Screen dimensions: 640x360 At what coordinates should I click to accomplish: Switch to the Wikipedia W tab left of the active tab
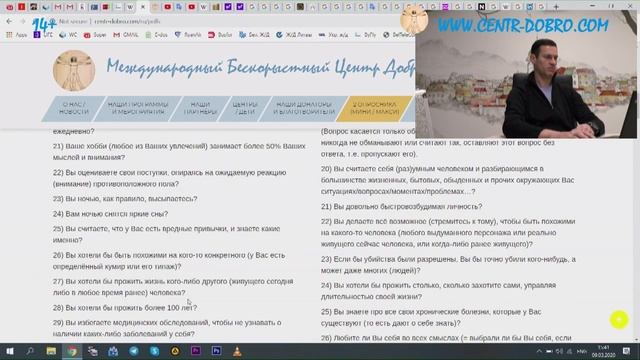point(130,7)
